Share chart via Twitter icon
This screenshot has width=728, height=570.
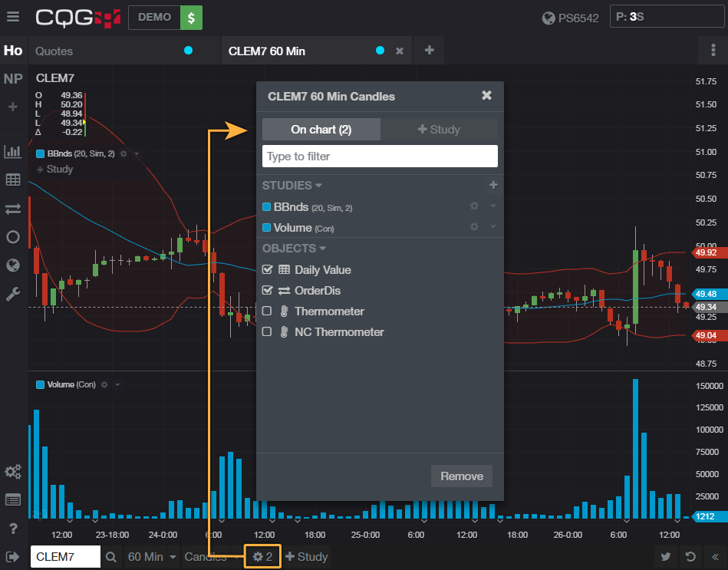click(x=667, y=557)
